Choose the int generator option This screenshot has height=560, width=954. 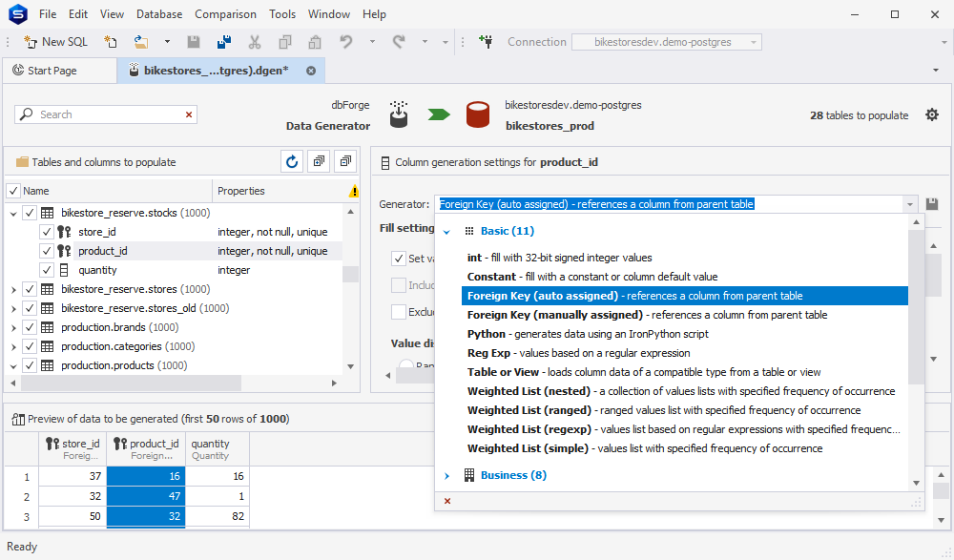tap(684, 258)
